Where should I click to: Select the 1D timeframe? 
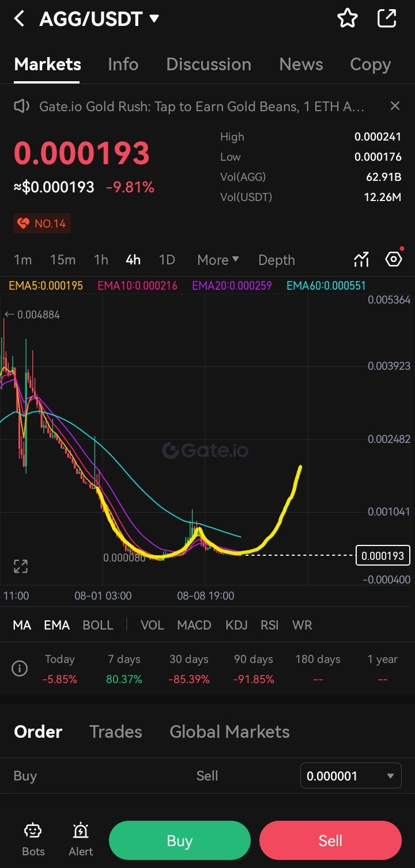(167, 260)
